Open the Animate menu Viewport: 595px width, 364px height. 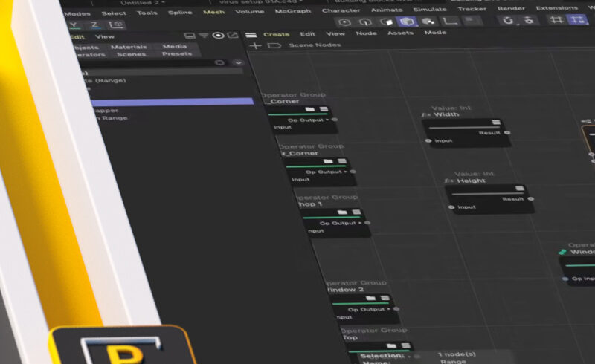[x=387, y=10]
